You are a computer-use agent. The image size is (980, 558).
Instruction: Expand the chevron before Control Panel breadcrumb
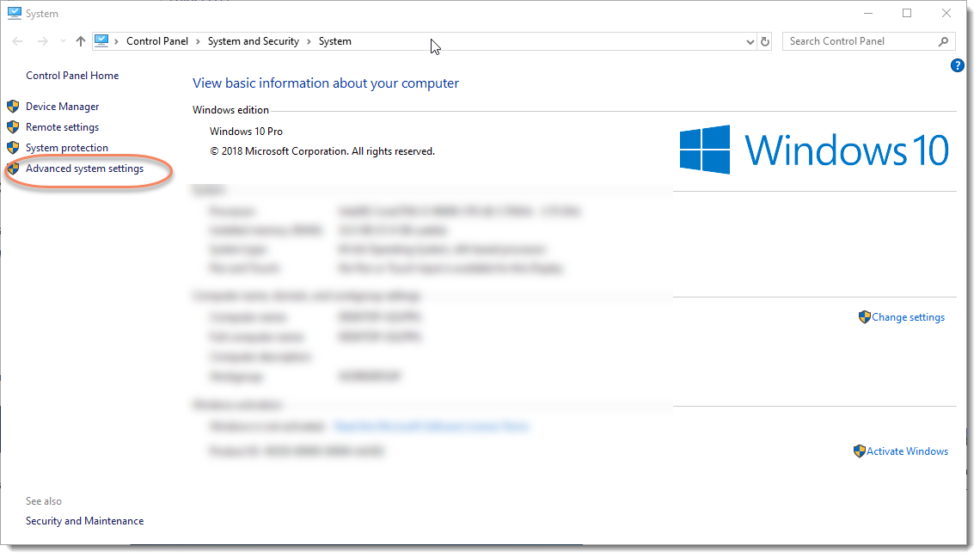tap(116, 42)
